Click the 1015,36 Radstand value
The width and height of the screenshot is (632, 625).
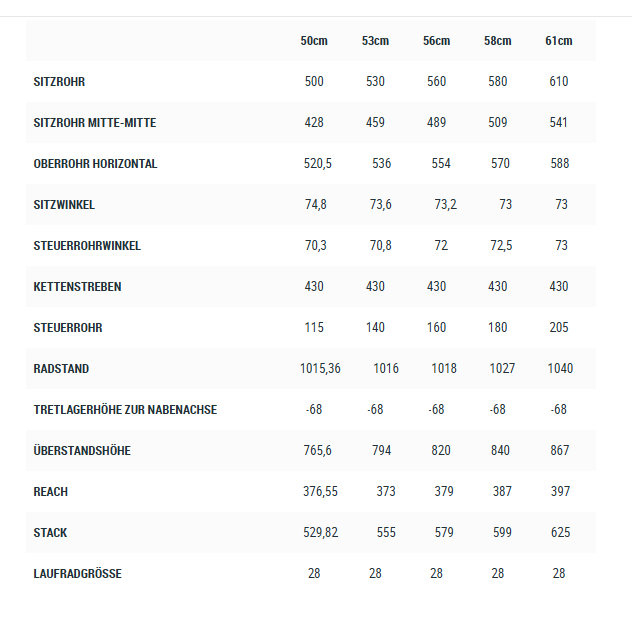(x=320, y=369)
